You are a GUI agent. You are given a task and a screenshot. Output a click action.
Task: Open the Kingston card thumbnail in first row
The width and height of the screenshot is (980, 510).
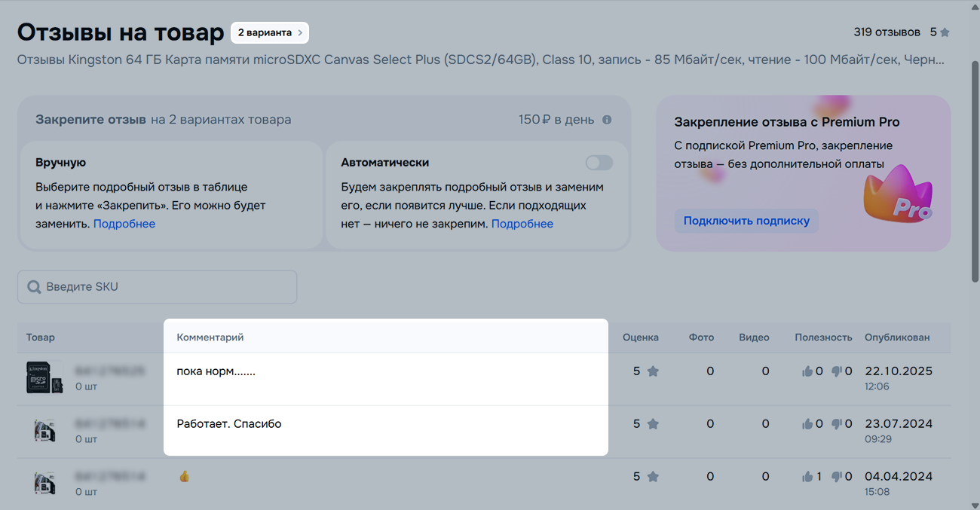pos(38,377)
